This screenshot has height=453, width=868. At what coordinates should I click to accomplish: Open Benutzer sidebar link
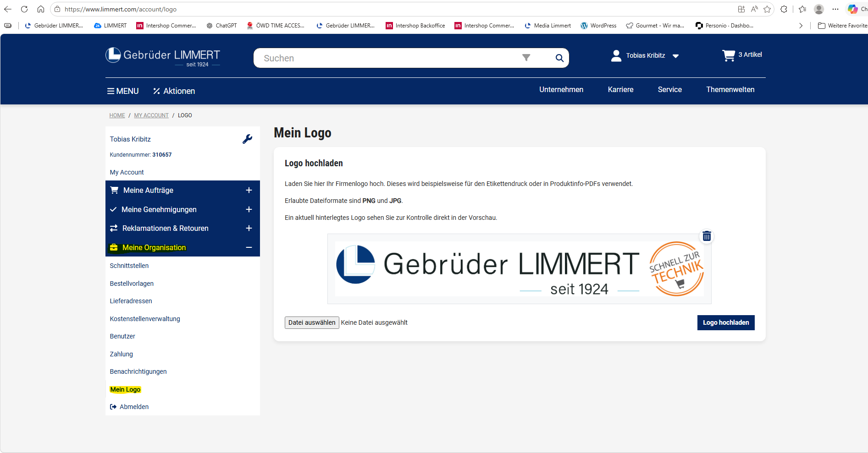click(x=122, y=336)
